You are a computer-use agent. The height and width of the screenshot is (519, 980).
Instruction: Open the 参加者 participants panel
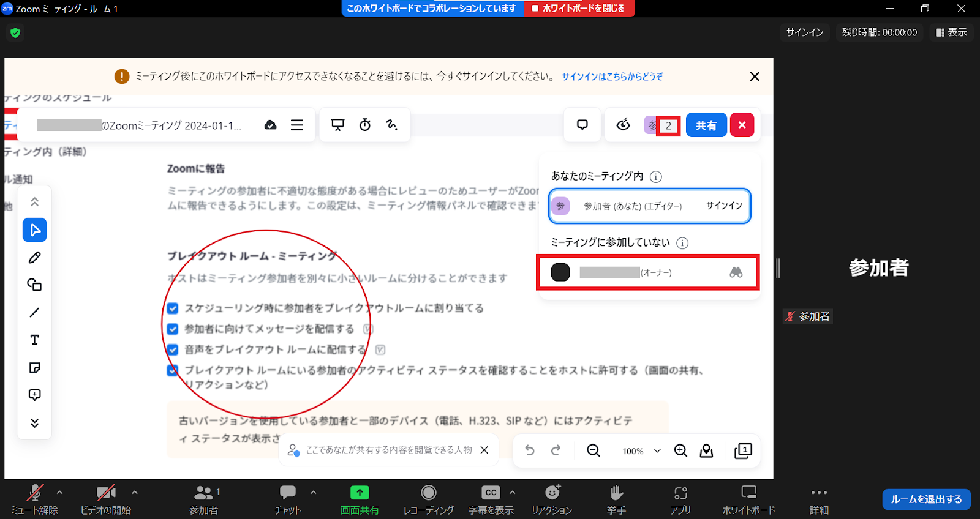click(x=204, y=499)
